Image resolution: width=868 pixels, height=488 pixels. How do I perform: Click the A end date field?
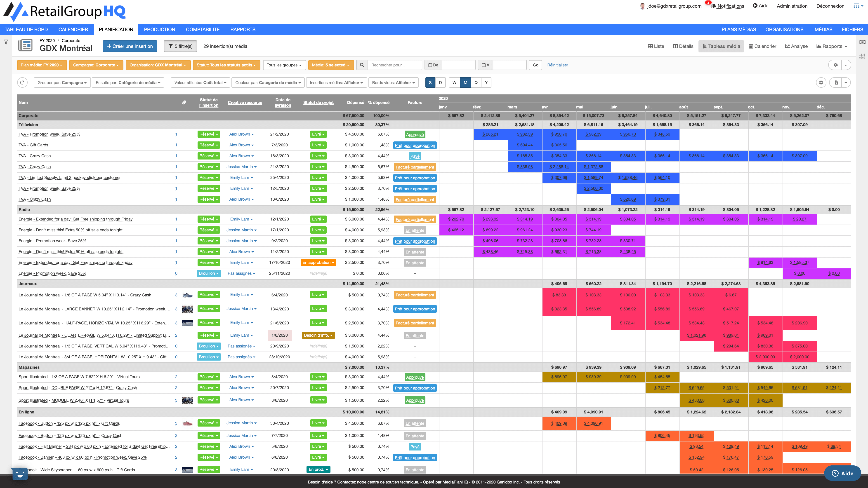[509, 65]
